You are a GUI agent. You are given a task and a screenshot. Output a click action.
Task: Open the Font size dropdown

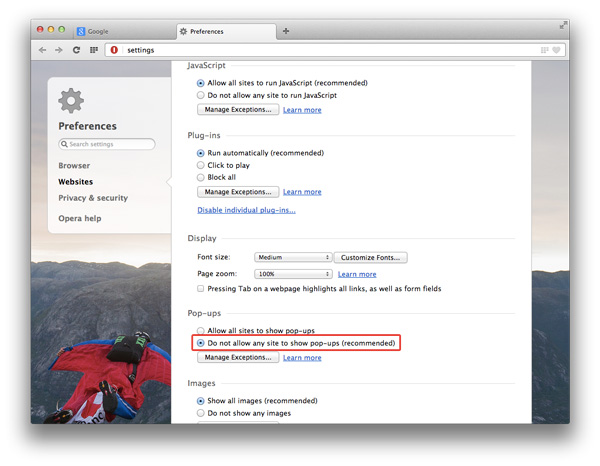point(292,257)
